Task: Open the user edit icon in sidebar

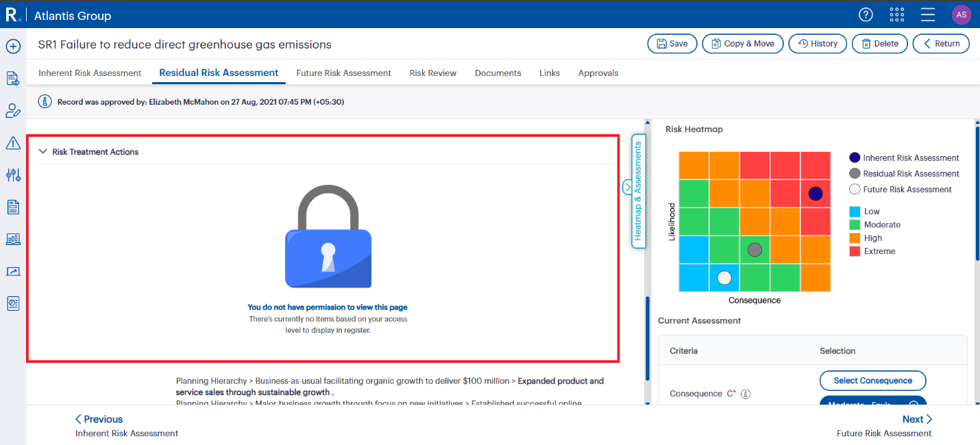Action: 13,111
